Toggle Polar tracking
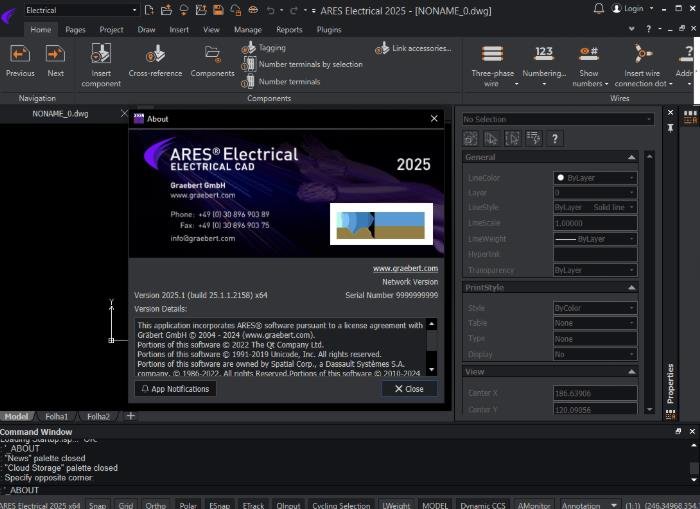 pos(188,505)
